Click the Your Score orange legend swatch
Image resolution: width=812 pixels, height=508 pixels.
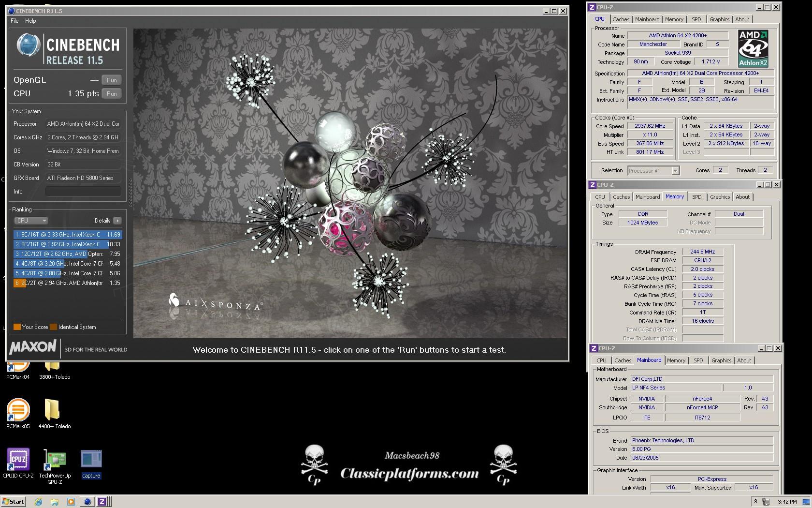point(17,327)
